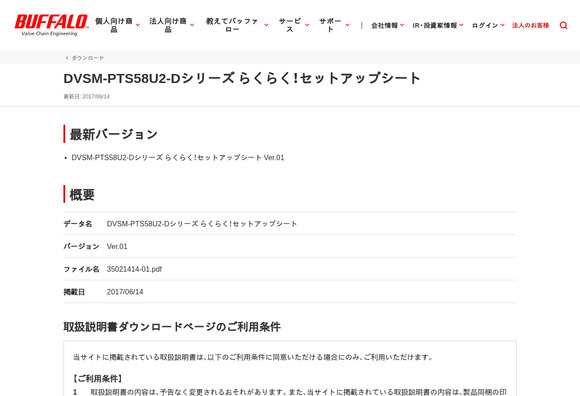Expand chevron beside サービス

coord(307,25)
